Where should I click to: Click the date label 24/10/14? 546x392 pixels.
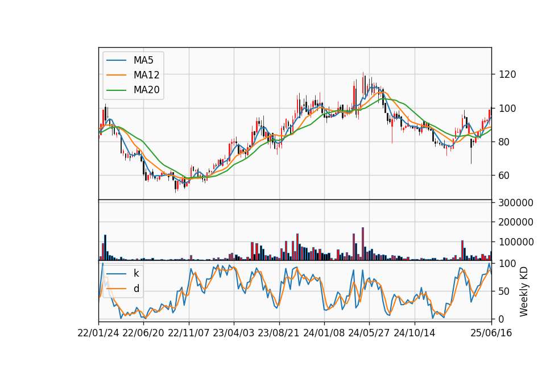tap(415, 333)
